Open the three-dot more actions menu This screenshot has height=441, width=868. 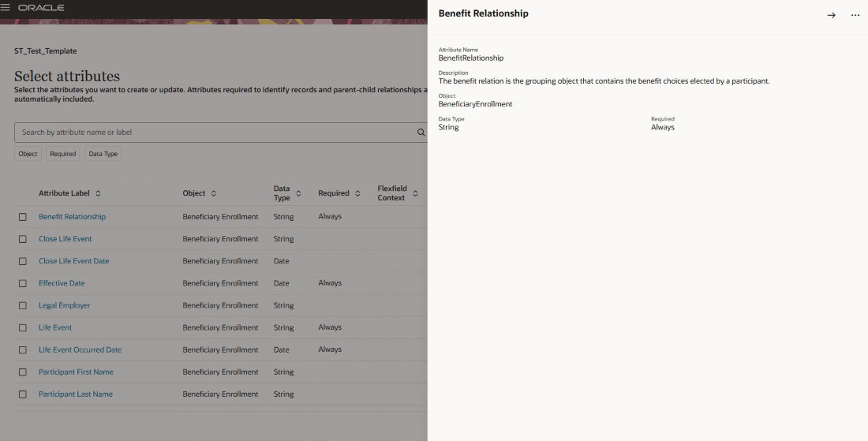tap(855, 15)
